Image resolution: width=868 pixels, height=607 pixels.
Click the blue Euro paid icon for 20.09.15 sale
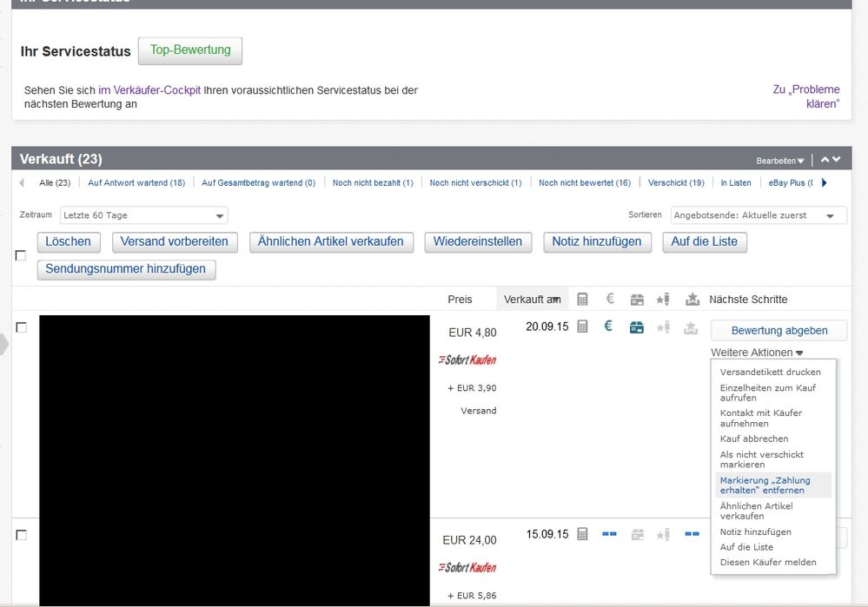(608, 327)
